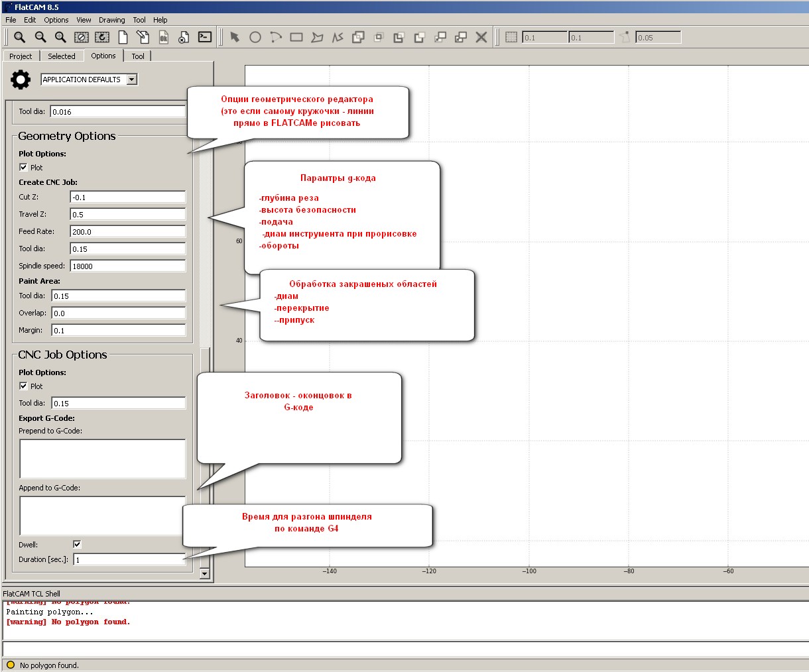Select the Options tab in side panel
809x672 pixels.
pyautogui.click(x=103, y=56)
